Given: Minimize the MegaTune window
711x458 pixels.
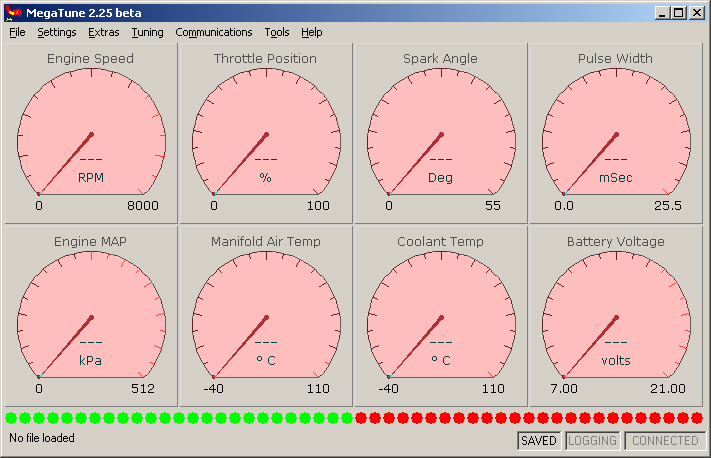Looking at the screenshot, I should tap(662, 13).
